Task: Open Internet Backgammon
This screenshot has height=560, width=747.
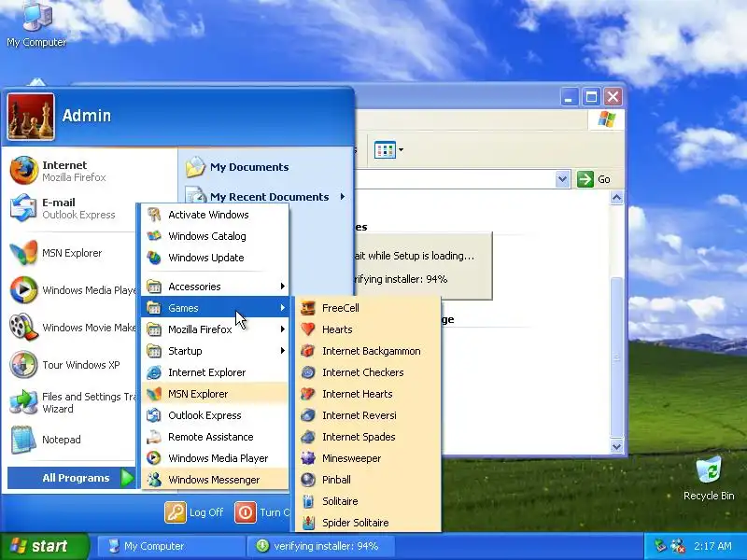Action: 368,351
